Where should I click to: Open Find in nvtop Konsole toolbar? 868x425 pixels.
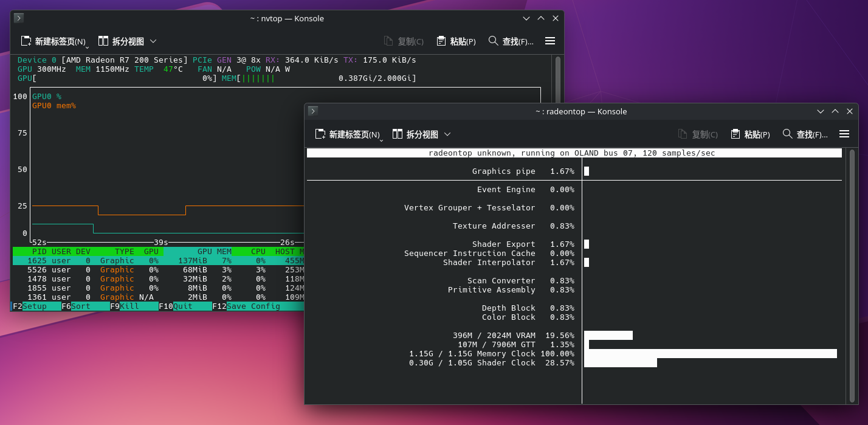click(511, 41)
